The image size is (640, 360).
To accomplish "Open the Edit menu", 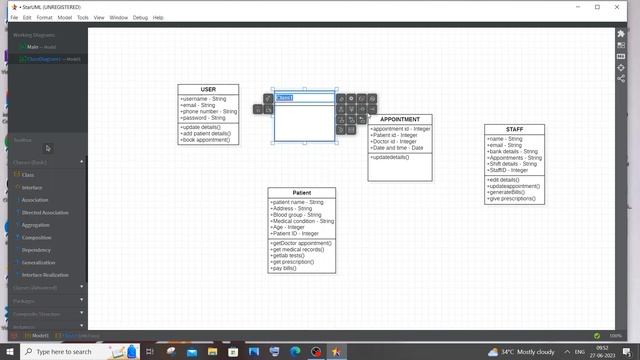I will coord(27,18).
